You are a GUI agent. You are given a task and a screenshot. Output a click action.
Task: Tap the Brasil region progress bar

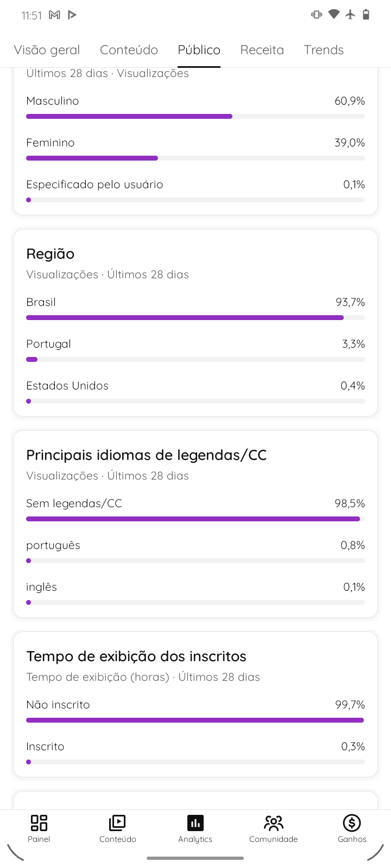click(x=195, y=318)
